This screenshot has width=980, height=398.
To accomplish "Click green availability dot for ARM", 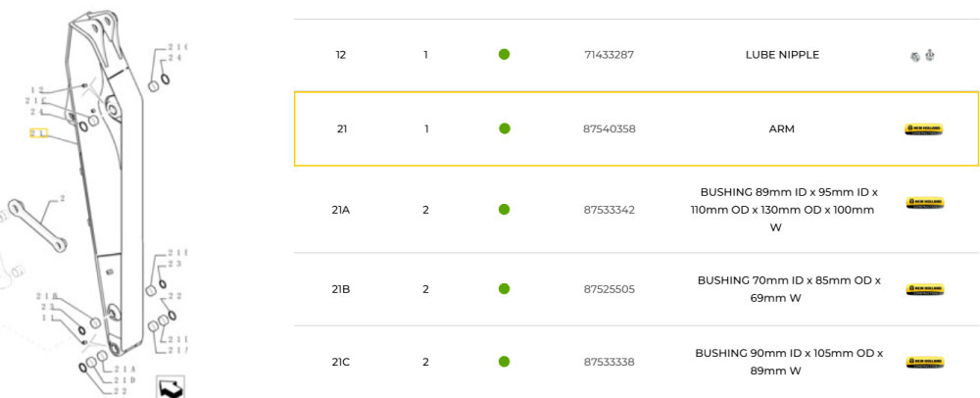I will [504, 128].
